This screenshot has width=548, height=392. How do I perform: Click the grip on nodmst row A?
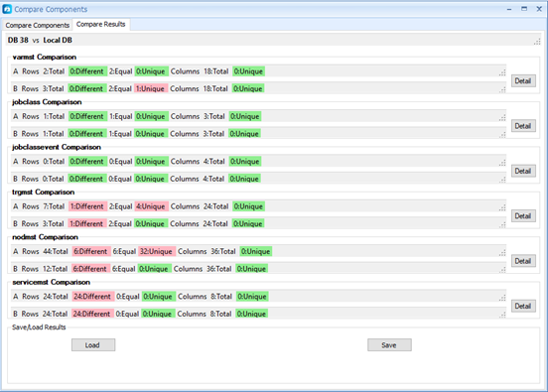[502, 253]
